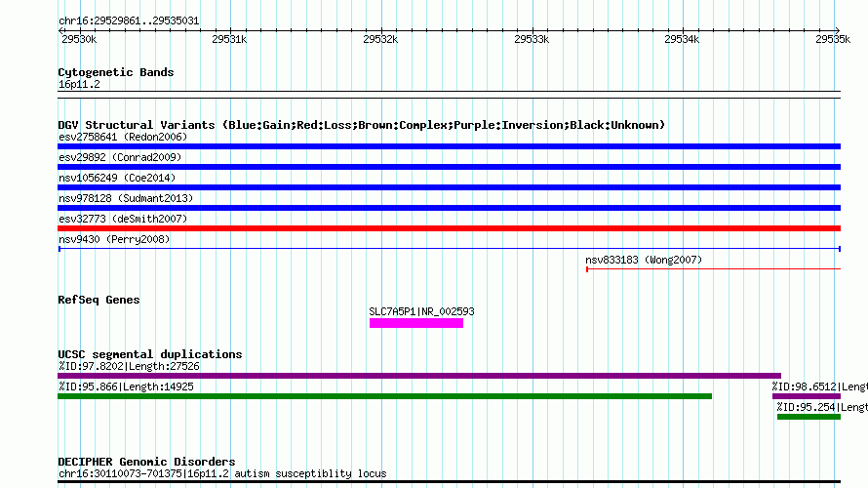Screen dimensions: 868x488
Task: Click the 29531k ruler tick label
Action: (229, 39)
